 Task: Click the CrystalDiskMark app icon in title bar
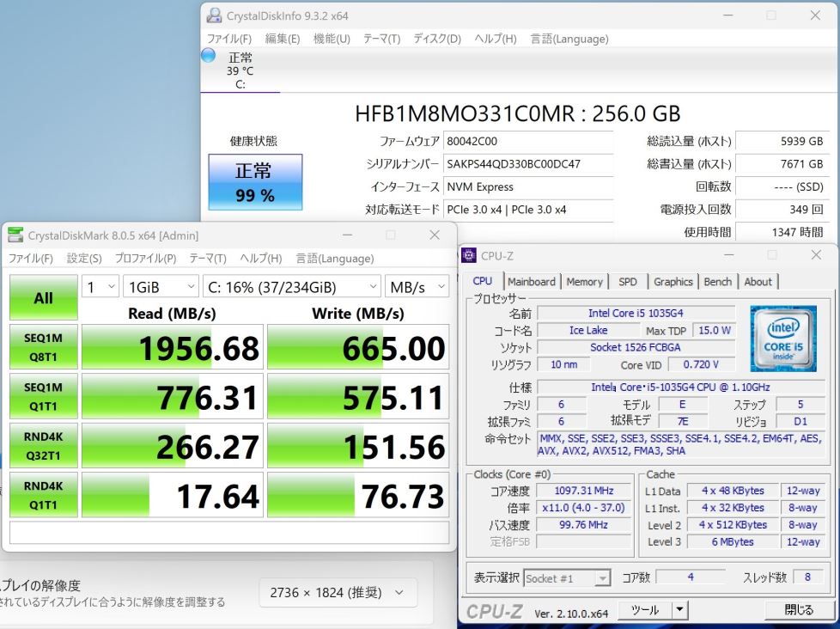[15, 235]
